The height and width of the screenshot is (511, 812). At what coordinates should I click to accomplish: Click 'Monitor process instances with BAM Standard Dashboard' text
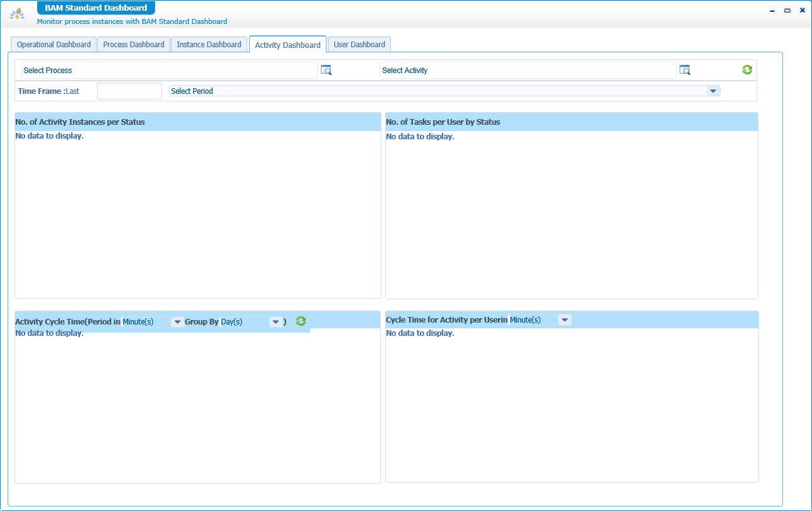132,21
